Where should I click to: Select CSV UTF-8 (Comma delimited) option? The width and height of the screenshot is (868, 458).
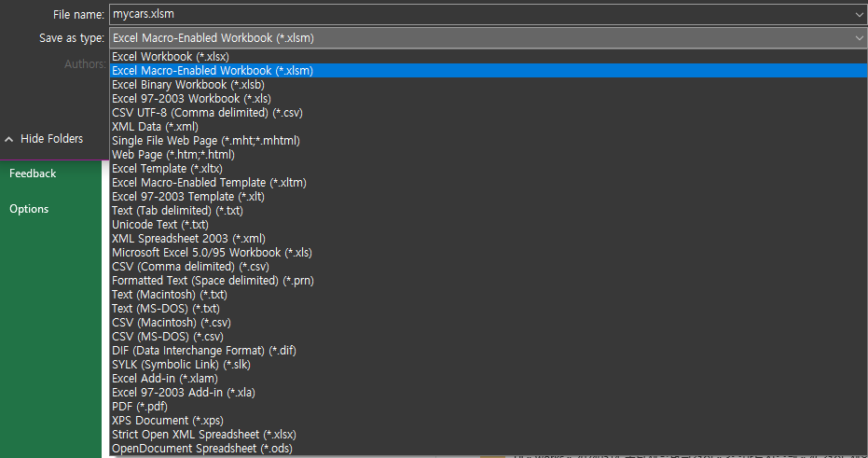pos(489,113)
